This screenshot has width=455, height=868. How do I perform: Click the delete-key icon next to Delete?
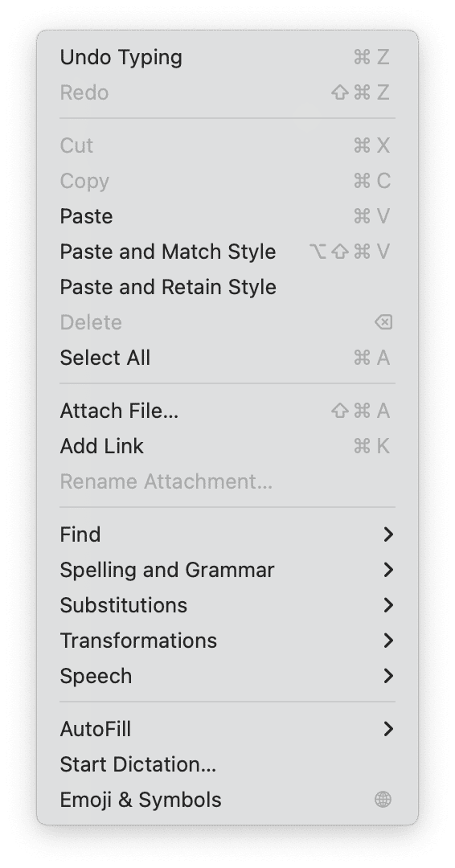click(383, 322)
